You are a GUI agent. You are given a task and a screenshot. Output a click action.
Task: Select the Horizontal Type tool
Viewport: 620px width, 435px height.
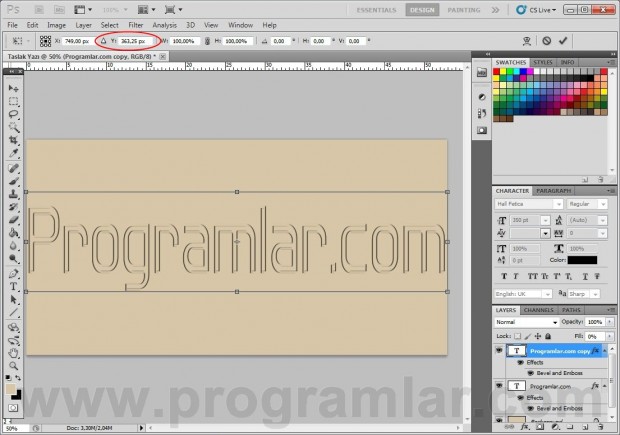tap(13, 286)
